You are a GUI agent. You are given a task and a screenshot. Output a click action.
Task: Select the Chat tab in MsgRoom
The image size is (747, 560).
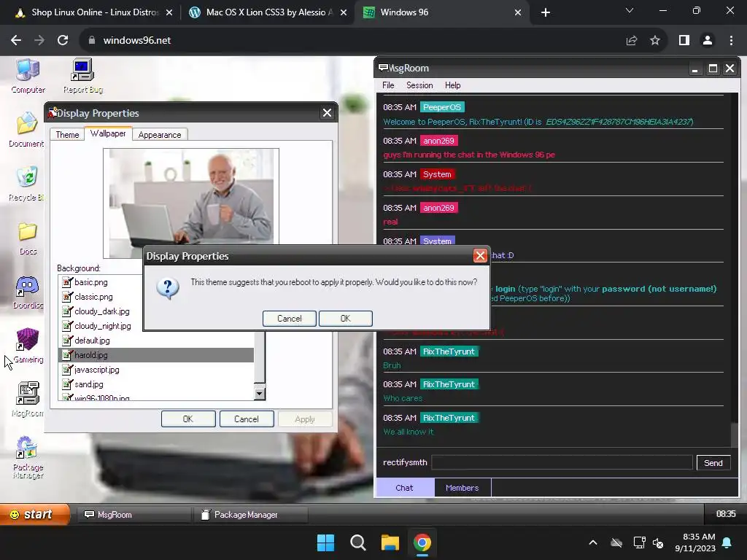click(x=404, y=488)
